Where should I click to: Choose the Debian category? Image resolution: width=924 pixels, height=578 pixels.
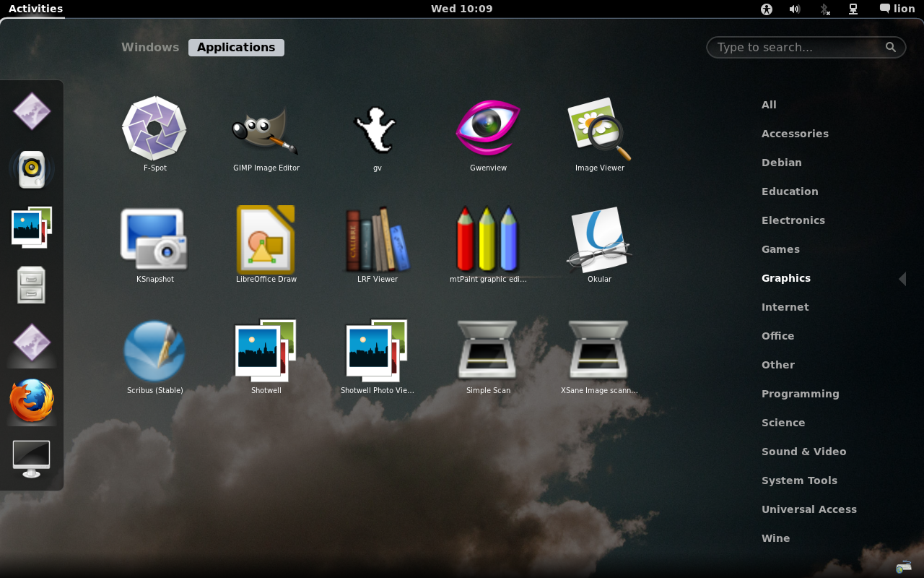pyautogui.click(x=782, y=163)
